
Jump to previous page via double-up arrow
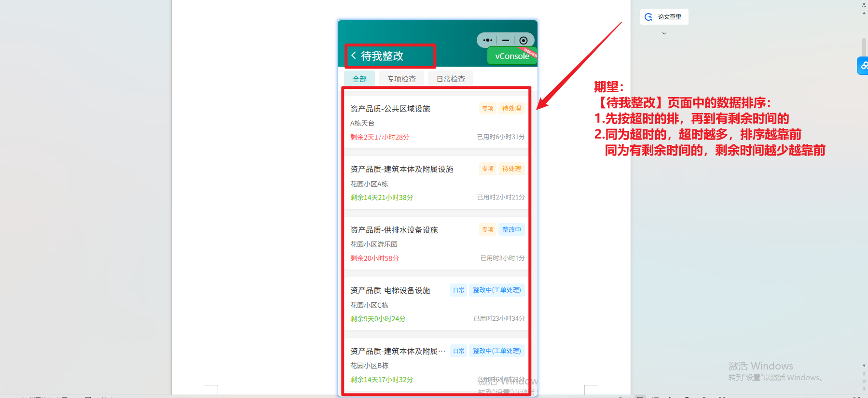(864, 373)
